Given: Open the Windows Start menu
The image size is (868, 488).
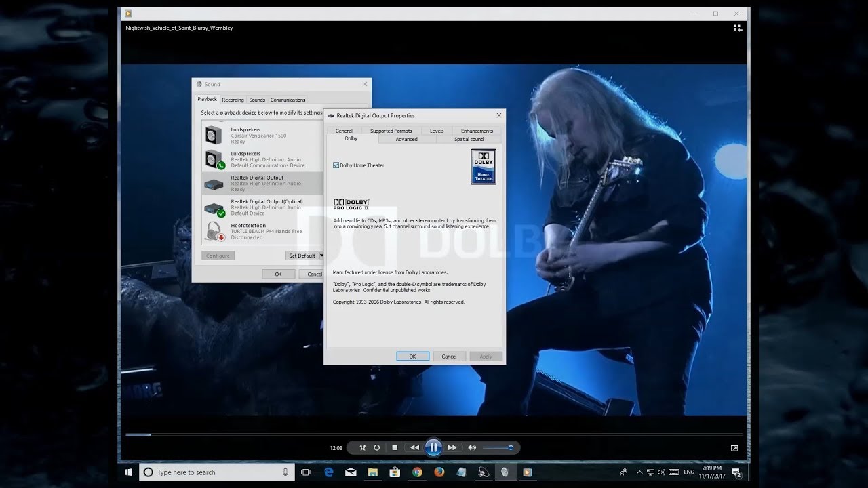Looking at the screenshot, I should tap(128, 472).
